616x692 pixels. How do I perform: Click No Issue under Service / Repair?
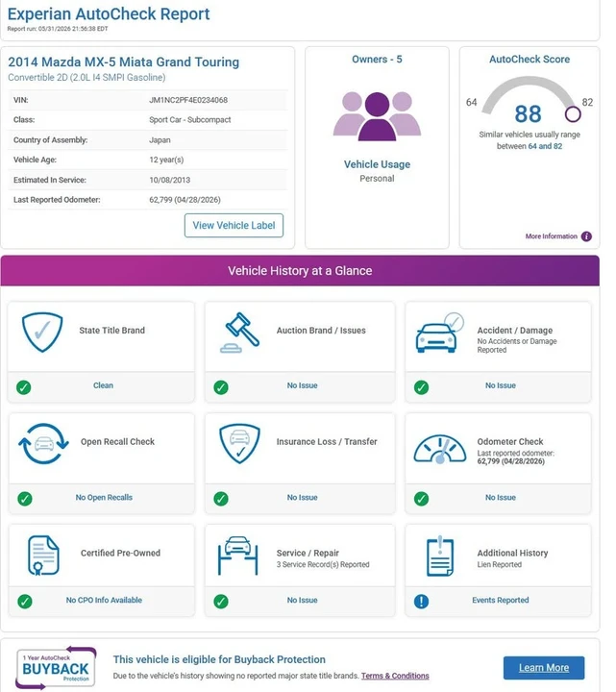(x=303, y=600)
